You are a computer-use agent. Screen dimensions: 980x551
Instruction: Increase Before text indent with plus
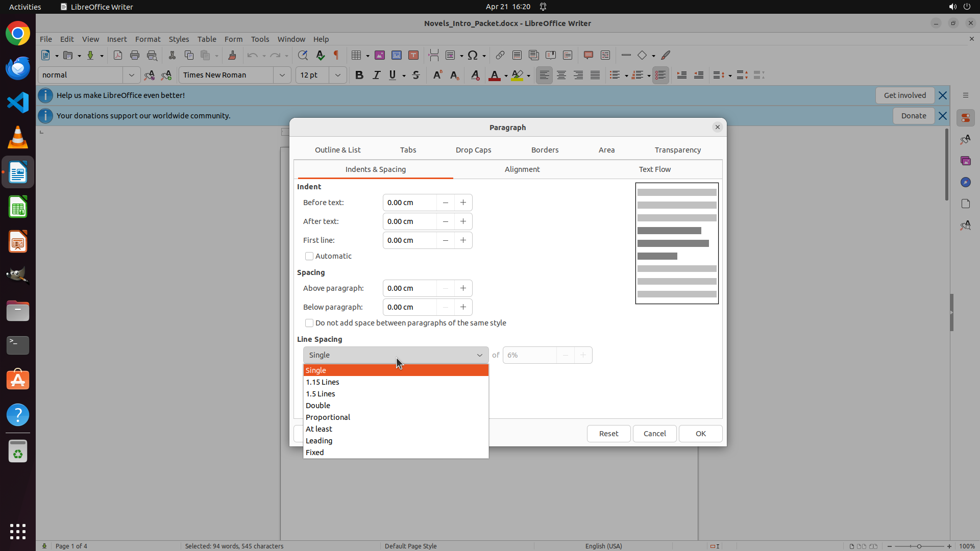[x=463, y=203]
